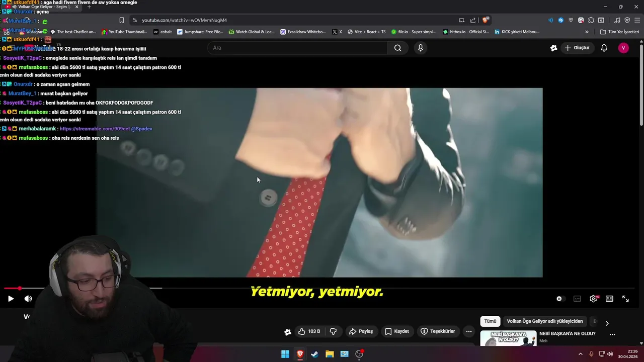Open 'Excalidraw Whitebo...' bookmark
This screenshot has height=362, width=644.
[303, 32]
